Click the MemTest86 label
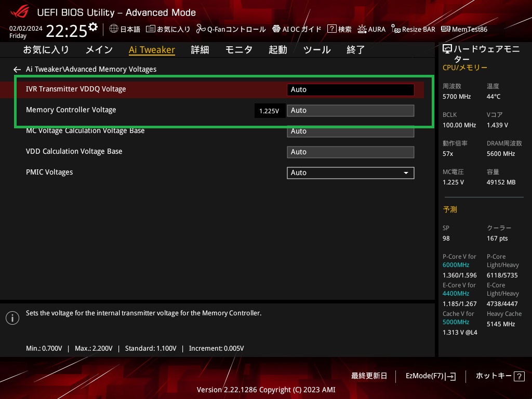The height and width of the screenshot is (399, 532). [x=470, y=30]
